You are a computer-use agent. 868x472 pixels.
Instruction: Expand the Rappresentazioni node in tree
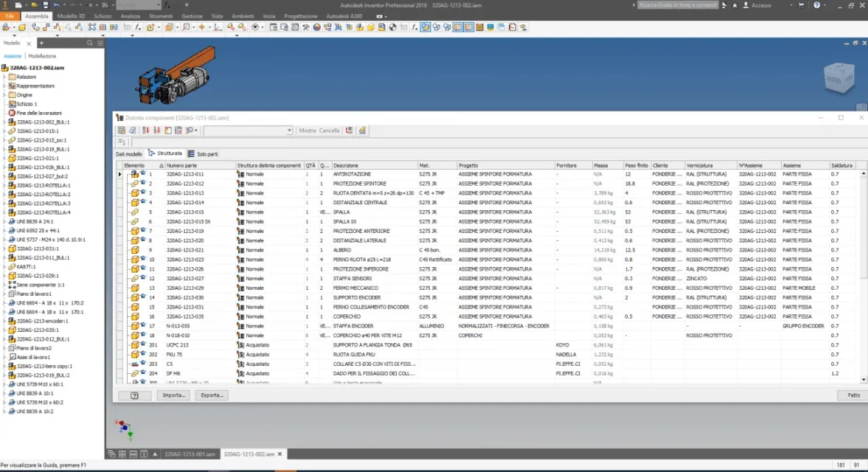(x=4, y=86)
